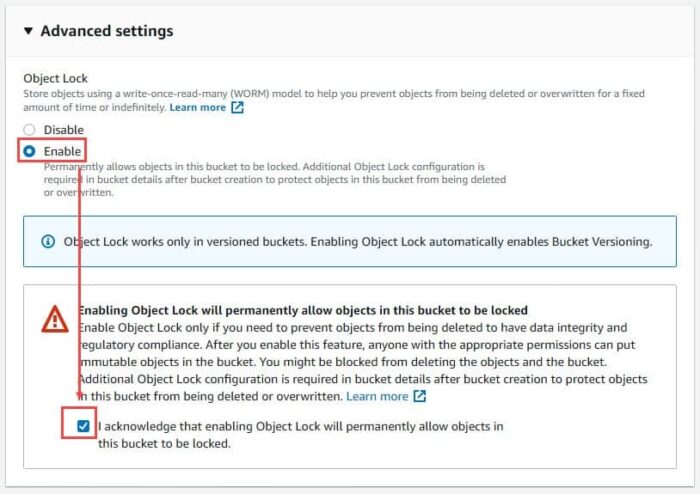Click the bold warning headline about permanent locking
The width and height of the screenshot is (700, 494).
(x=302, y=311)
